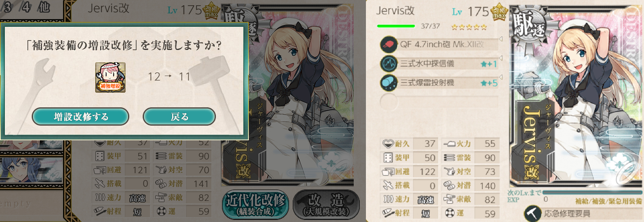Switch to the 他 tab
Screen dimensions: 644x222
pos(43,7)
